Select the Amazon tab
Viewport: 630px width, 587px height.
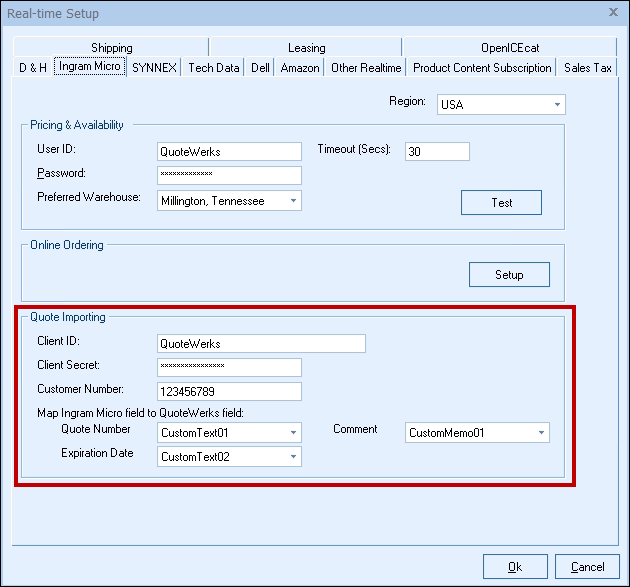pos(300,67)
